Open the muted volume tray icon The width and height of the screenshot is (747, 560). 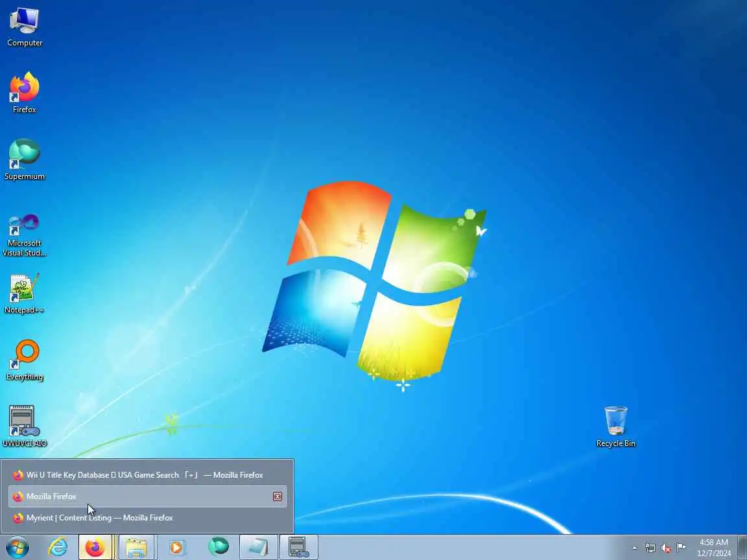tap(666, 548)
